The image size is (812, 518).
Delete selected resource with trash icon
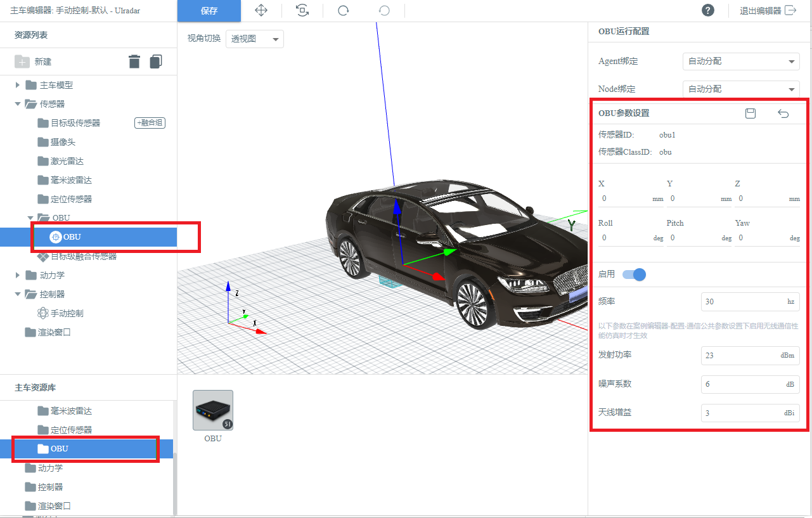click(x=134, y=62)
